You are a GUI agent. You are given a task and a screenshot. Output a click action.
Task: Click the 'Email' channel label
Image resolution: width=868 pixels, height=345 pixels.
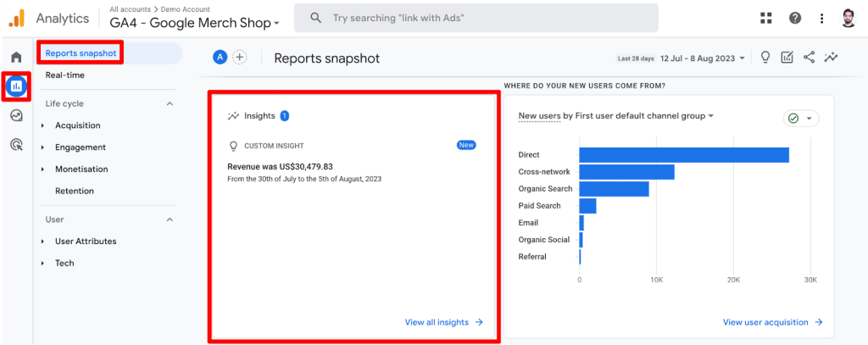(529, 223)
